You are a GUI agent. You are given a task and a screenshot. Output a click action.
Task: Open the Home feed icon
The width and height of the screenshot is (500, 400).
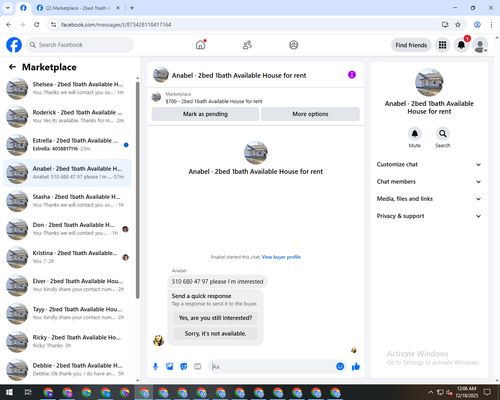[200, 45]
